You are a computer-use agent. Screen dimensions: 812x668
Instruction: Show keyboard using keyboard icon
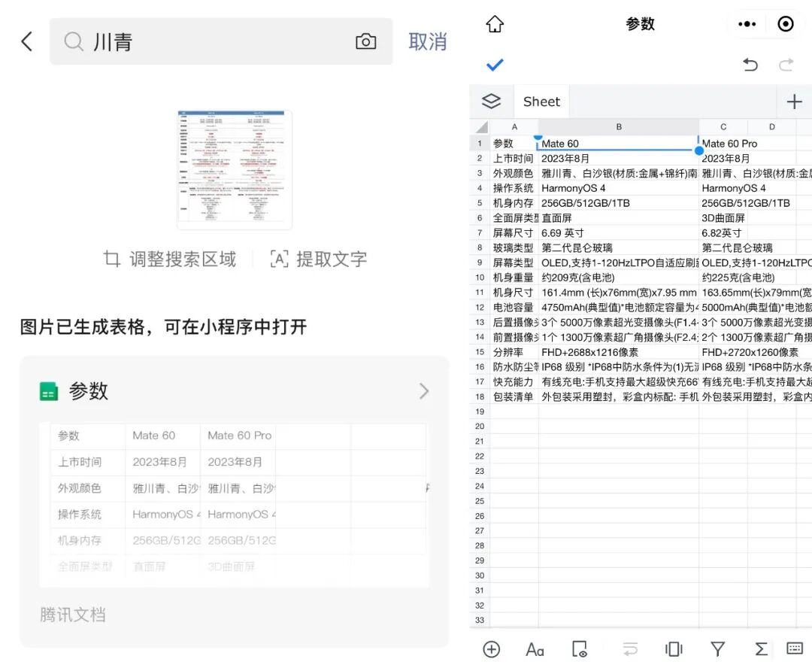795,648
